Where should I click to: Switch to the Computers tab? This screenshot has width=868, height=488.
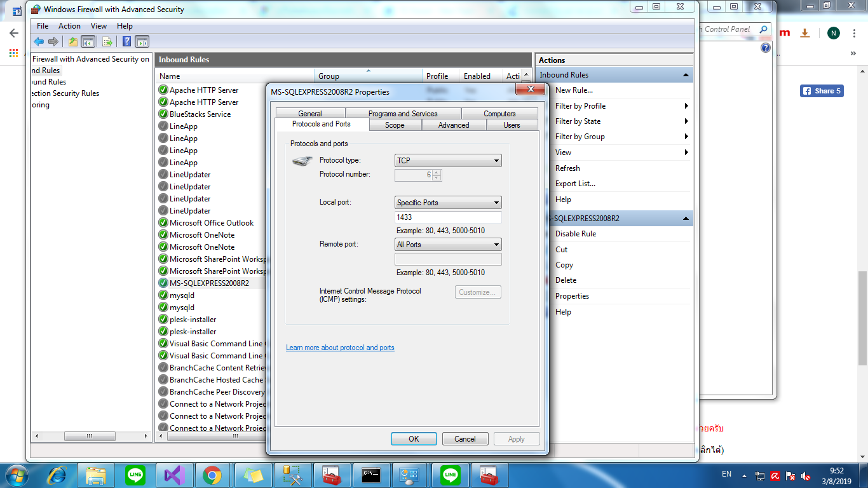pyautogui.click(x=499, y=114)
